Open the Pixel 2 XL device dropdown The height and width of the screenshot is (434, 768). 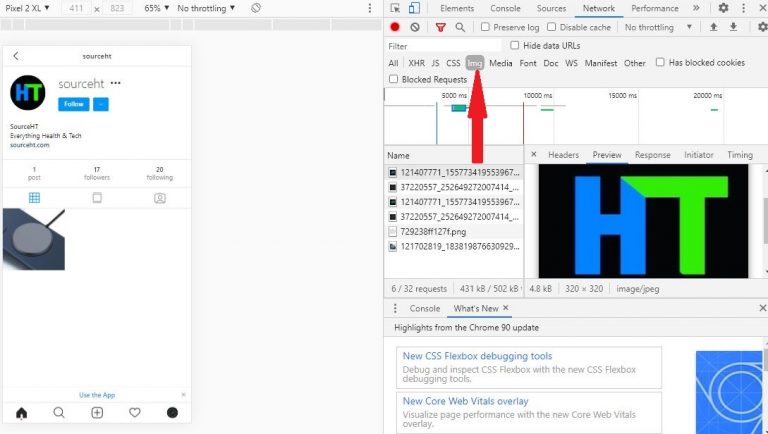[28, 8]
